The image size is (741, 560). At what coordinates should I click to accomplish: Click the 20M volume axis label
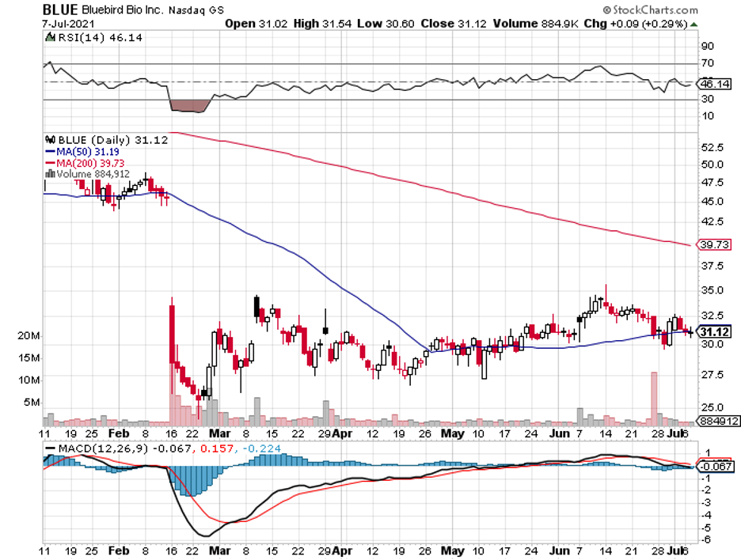coord(28,335)
